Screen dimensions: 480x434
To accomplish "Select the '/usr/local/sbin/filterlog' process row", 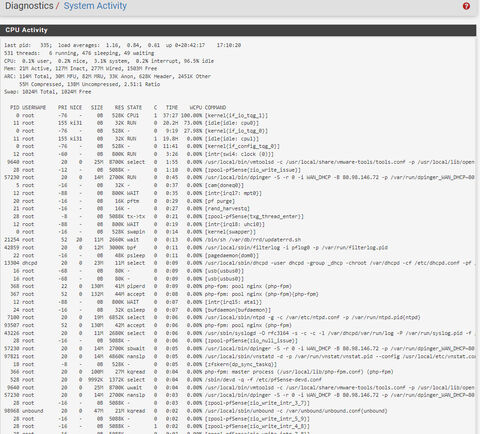I will 196,248.
